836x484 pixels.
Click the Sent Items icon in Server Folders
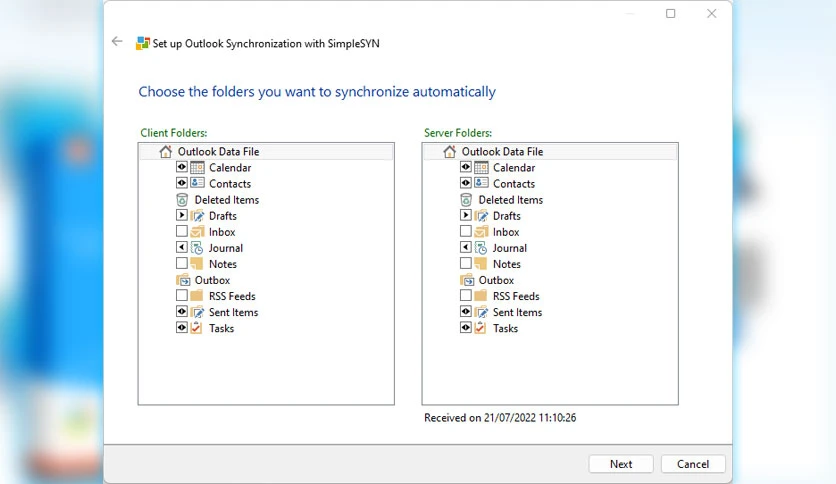tap(481, 312)
